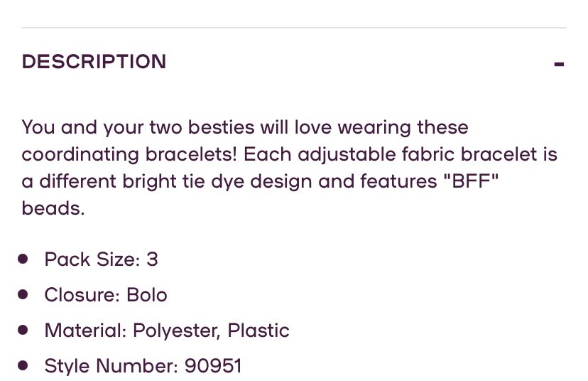Click the bullet dot beside Closure

[23, 294]
